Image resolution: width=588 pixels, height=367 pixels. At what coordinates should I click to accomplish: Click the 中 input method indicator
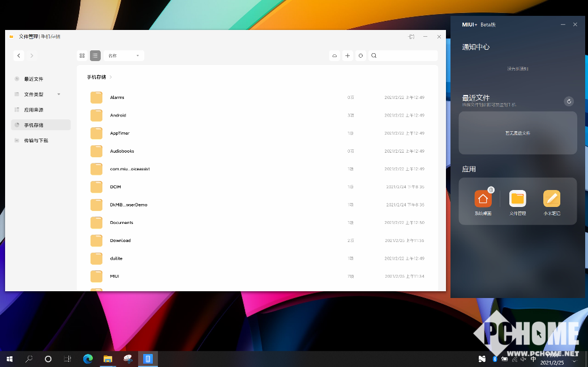pos(533,359)
